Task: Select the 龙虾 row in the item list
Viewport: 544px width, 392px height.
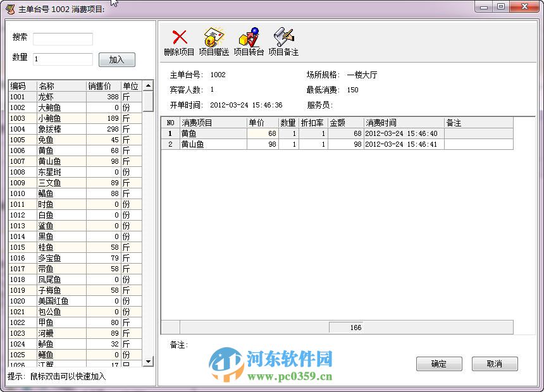Action: [x=63, y=97]
